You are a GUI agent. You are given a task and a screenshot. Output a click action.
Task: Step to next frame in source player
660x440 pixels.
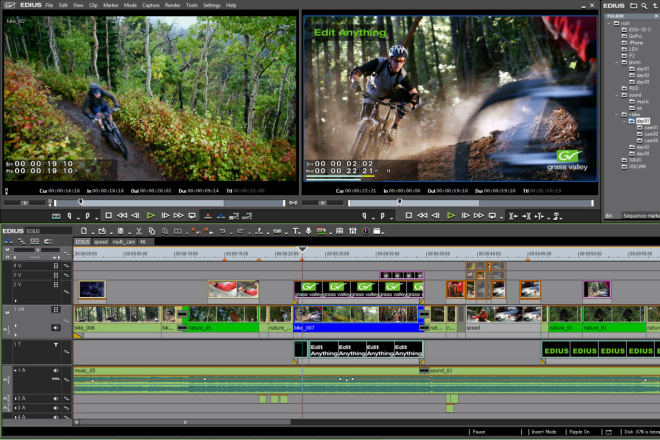click(x=165, y=216)
